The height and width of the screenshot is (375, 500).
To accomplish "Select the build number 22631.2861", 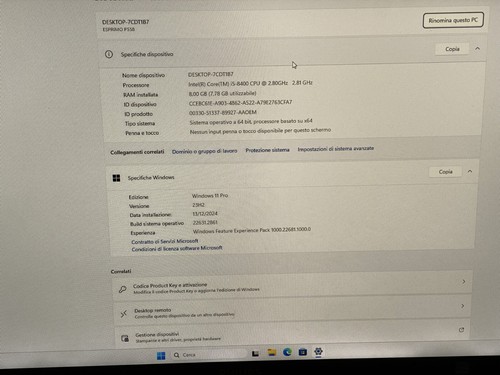I will click(205, 222).
